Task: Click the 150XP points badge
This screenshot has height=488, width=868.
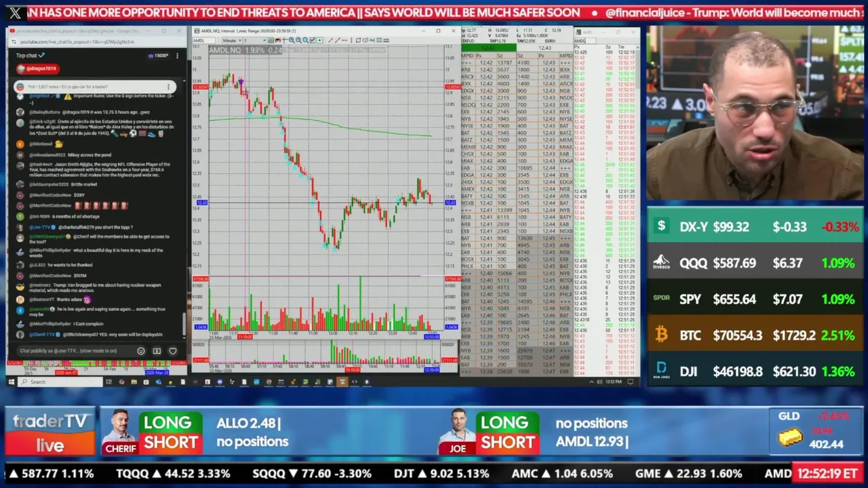Action: pyautogui.click(x=157, y=56)
